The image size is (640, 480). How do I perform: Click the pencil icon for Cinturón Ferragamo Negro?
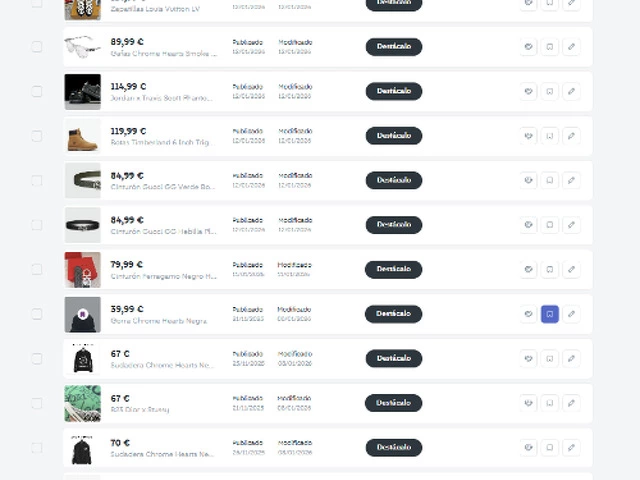(x=571, y=269)
